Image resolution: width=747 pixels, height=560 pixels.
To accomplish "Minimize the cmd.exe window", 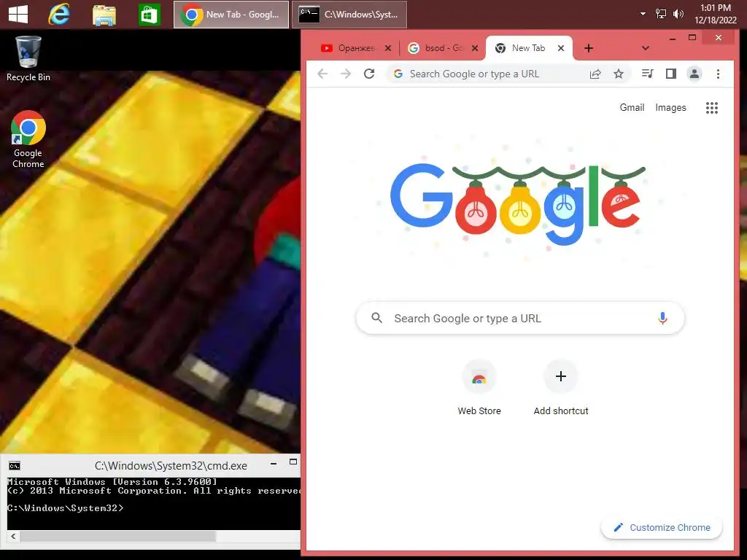I will pos(274,463).
